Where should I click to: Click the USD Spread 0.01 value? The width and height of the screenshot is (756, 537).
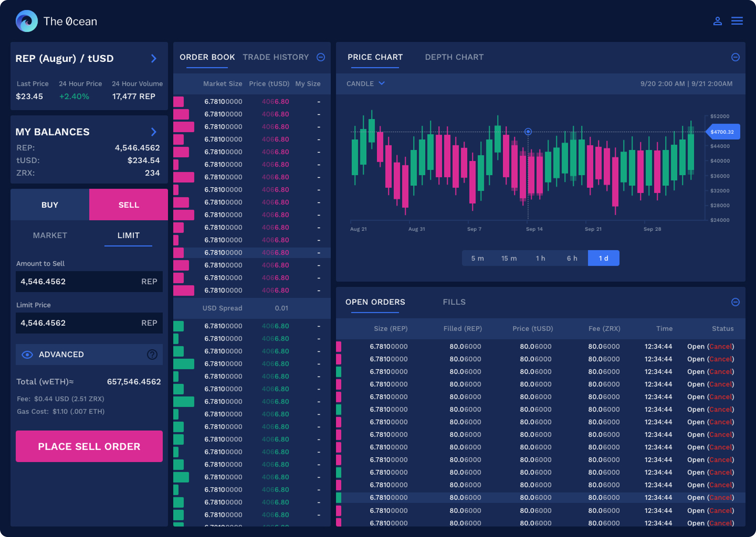(x=282, y=308)
